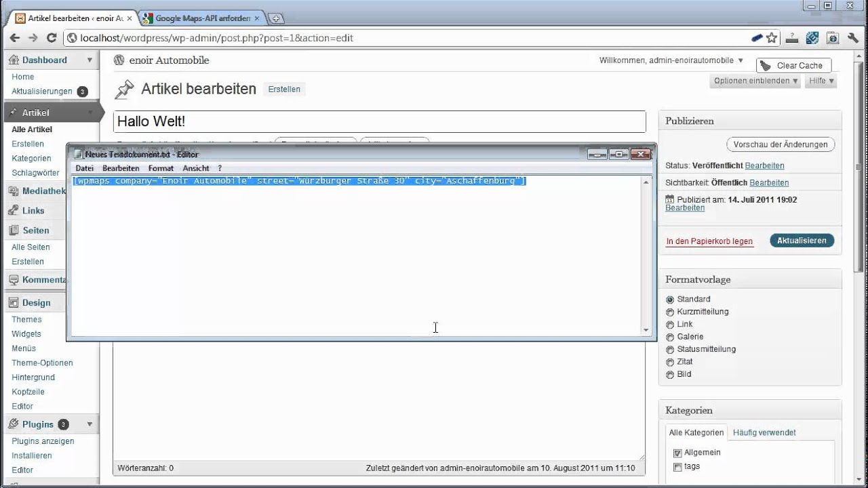Open the Format menu in Notepad
Viewport: 868px width, 488px height.
(x=161, y=168)
